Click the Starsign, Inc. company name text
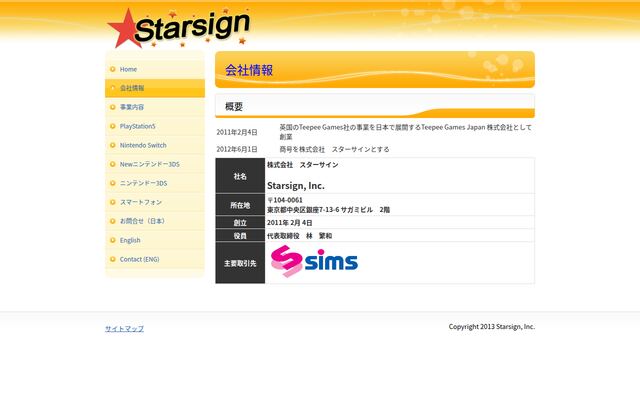This screenshot has width=640, height=400. pyautogui.click(x=296, y=186)
